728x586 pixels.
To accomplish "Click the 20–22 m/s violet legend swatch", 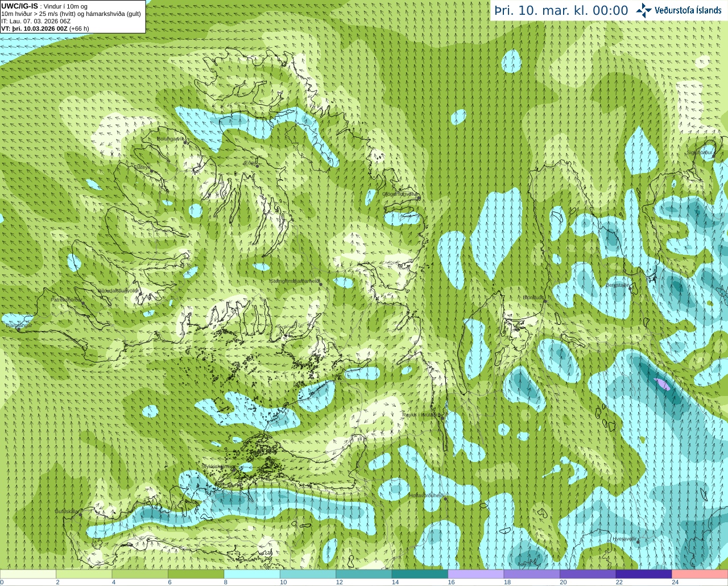I will click(588, 574).
